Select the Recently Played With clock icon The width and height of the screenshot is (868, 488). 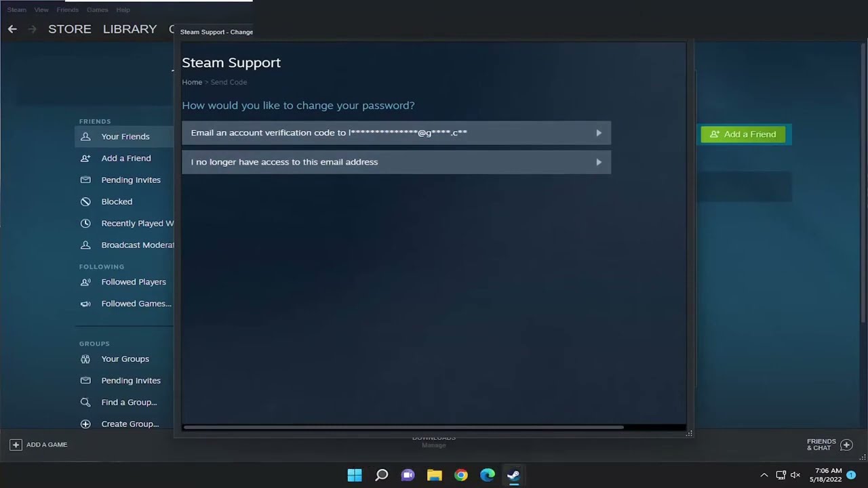pos(85,223)
